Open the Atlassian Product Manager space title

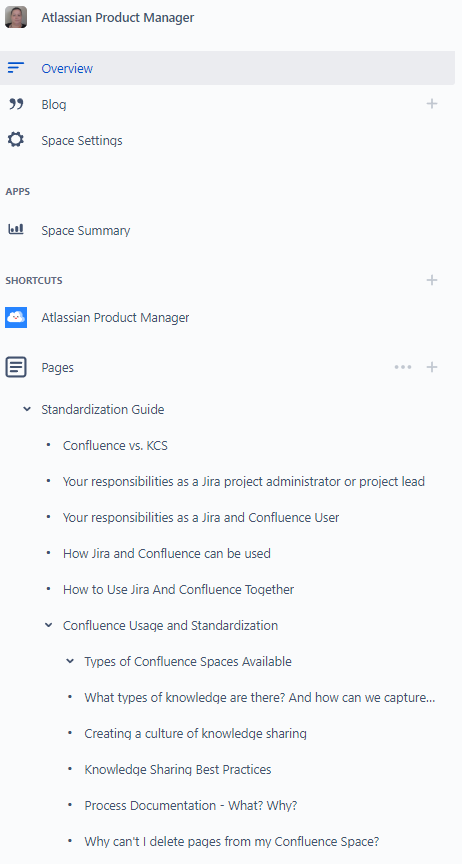[x=117, y=18]
